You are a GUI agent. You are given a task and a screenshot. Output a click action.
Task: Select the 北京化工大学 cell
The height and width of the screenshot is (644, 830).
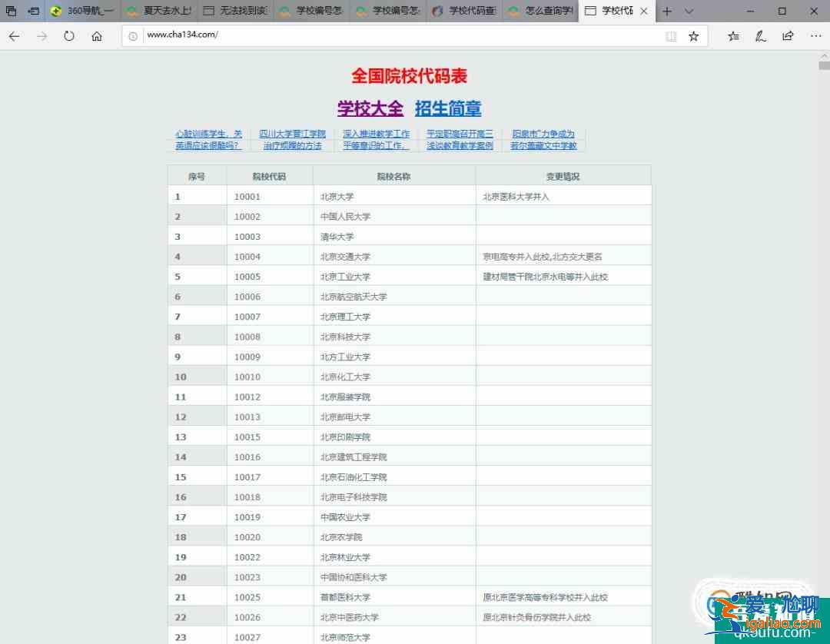click(393, 377)
